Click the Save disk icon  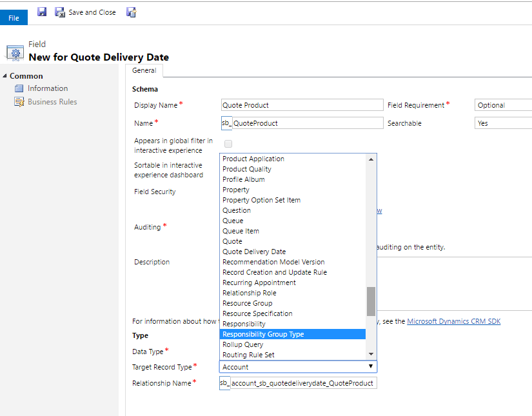pos(41,12)
